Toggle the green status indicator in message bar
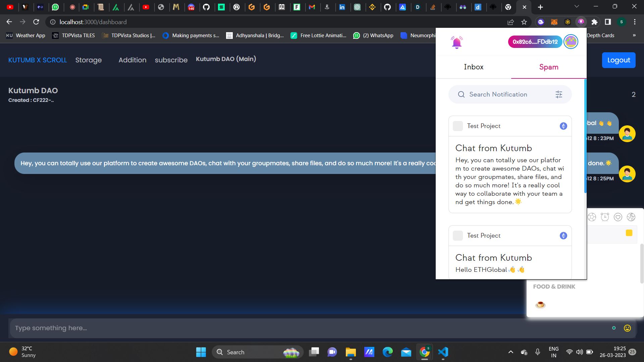644x362 pixels. coord(614,328)
